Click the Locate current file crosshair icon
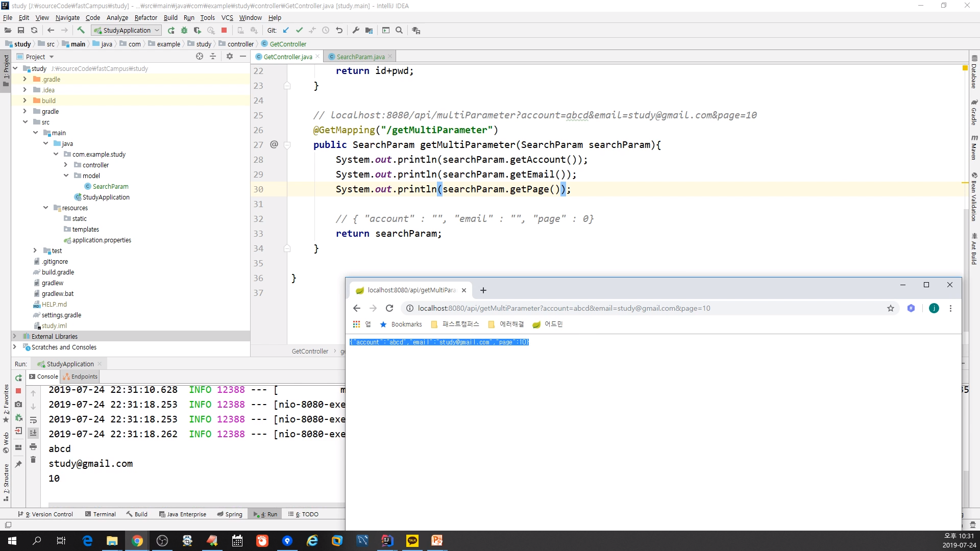The width and height of the screenshot is (980, 551). [x=200, y=57]
